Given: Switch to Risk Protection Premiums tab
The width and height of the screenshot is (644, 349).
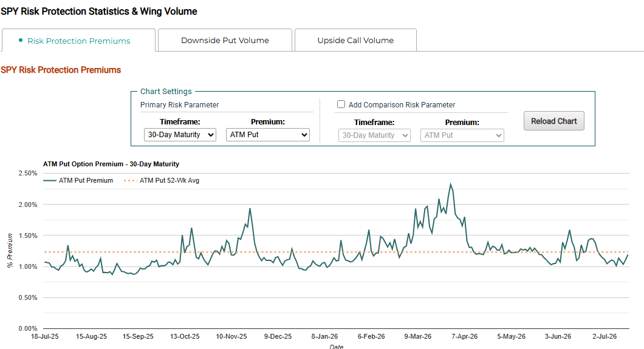Looking at the screenshot, I should pos(78,40).
